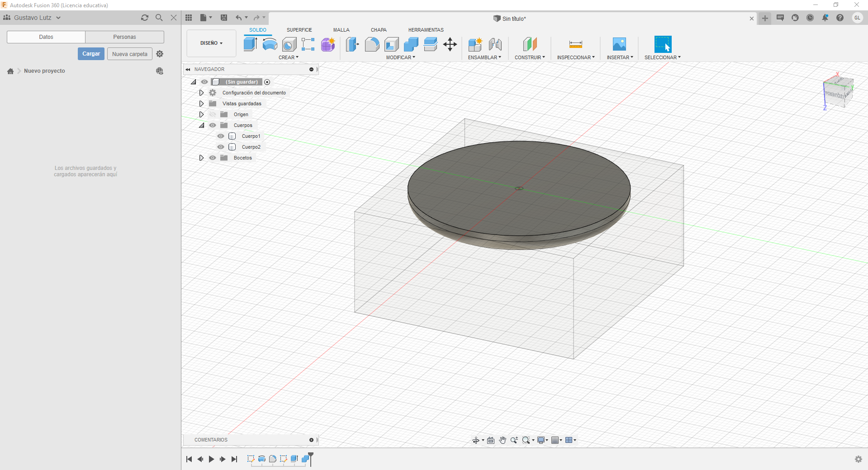Screen dimensions: 868x470
Task: Select the Hole tool icon
Action: (x=289, y=44)
